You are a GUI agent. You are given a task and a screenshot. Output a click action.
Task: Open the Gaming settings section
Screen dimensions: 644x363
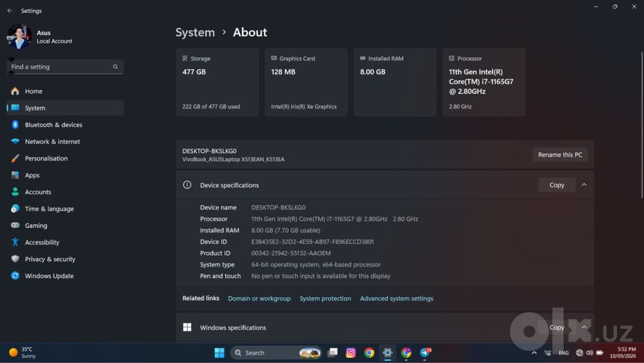[65, 226]
